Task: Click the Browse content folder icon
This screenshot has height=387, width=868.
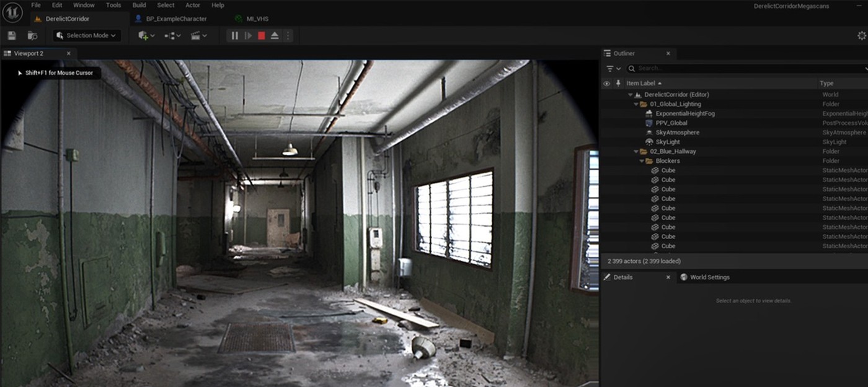Action: tap(32, 36)
